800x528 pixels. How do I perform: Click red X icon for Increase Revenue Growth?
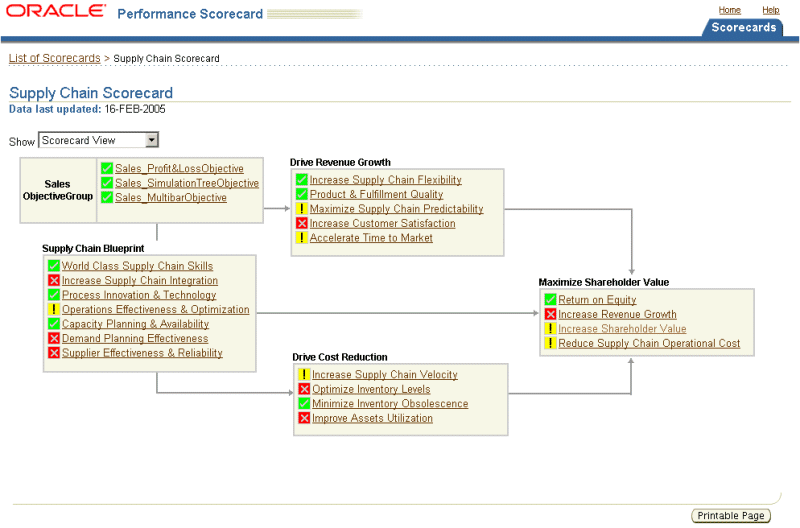(x=550, y=314)
